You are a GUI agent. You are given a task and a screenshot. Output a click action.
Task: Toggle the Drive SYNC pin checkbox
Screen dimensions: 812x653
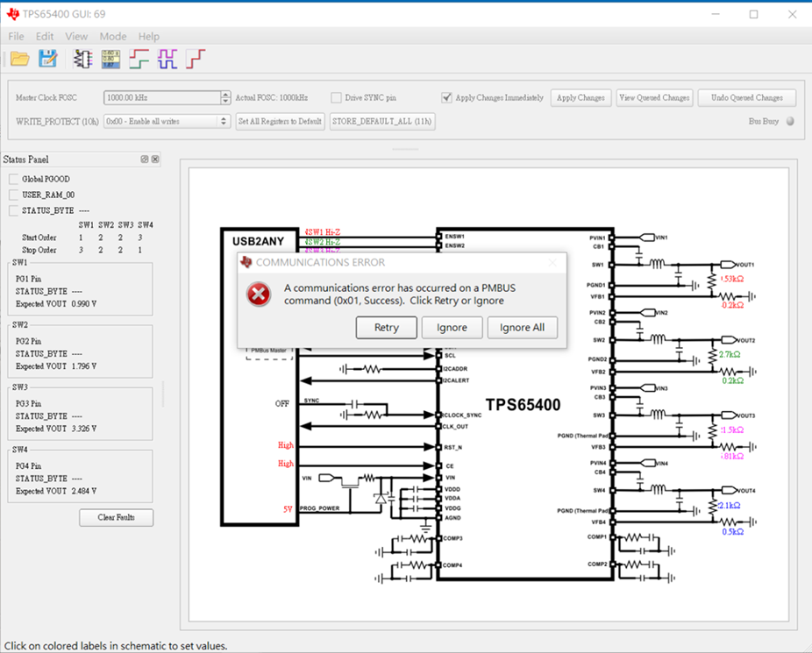[x=336, y=98]
